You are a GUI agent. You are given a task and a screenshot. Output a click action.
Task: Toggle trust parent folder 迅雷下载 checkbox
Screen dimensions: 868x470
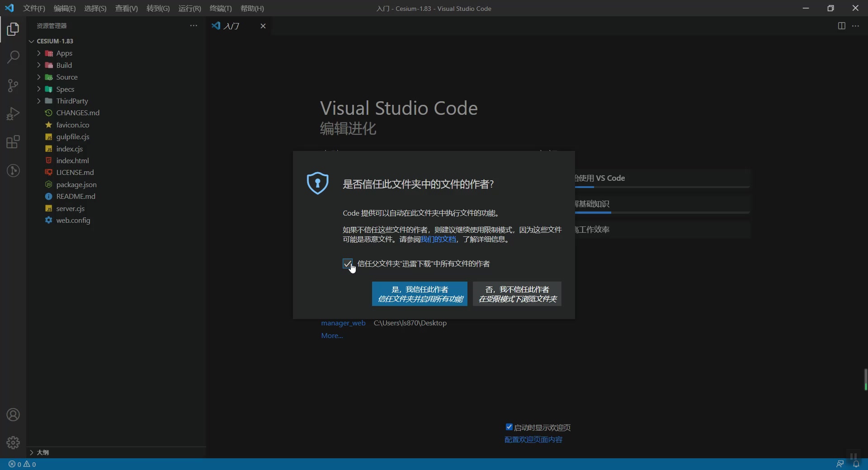coord(347,263)
